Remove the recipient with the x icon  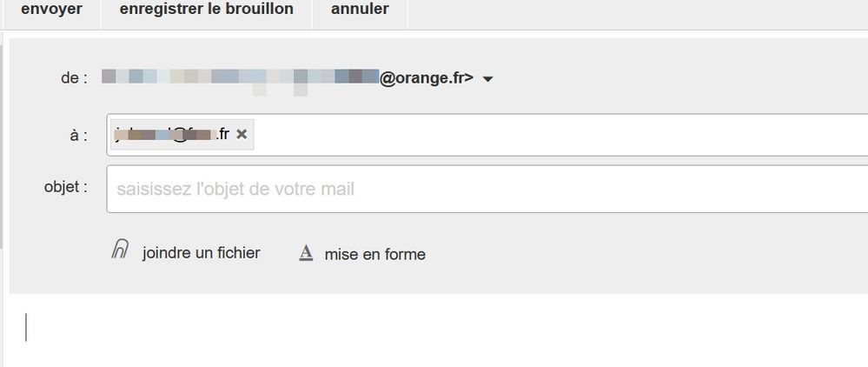pyautogui.click(x=242, y=134)
